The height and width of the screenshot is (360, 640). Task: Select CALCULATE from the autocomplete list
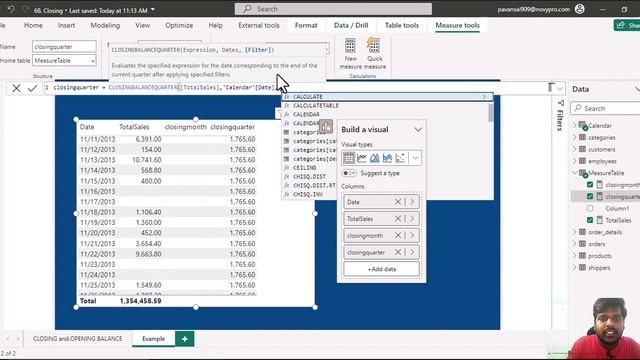click(387, 97)
